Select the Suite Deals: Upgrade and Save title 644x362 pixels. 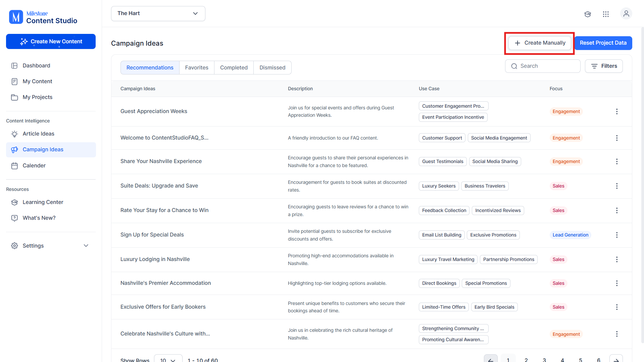click(159, 186)
